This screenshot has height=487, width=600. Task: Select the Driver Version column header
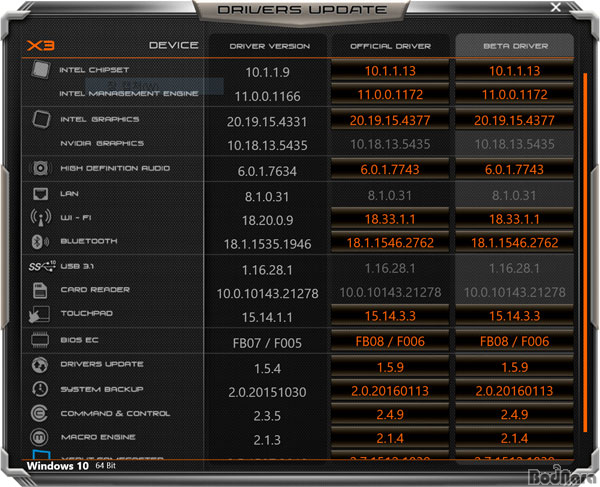269,46
